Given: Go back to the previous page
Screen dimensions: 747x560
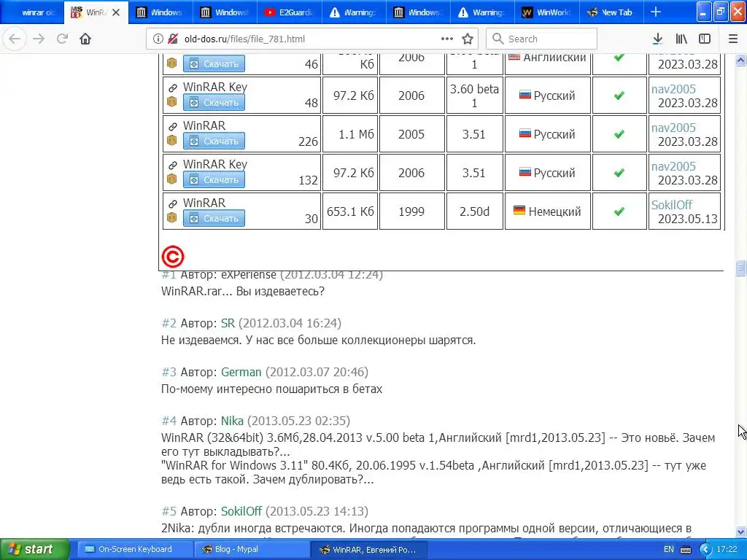Looking at the screenshot, I should coord(15,39).
